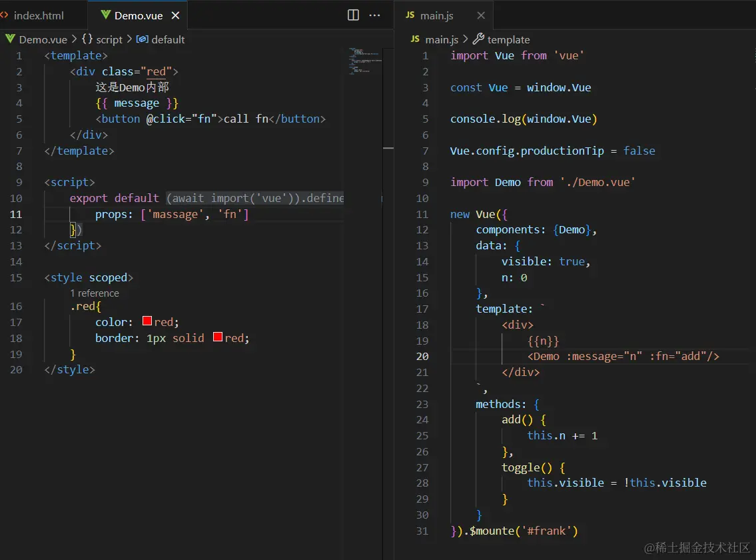Screen dimensions: 756x560
Task: Click the JS icon in right breadcrumb
Action: pyautogui.click(x=415, y=39)
